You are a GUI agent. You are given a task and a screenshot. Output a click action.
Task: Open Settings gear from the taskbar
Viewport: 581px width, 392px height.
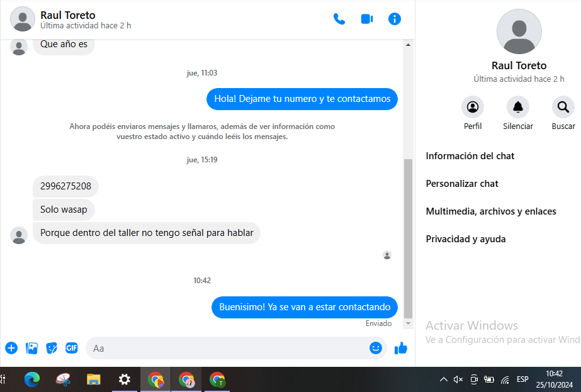tap(125, 380)
